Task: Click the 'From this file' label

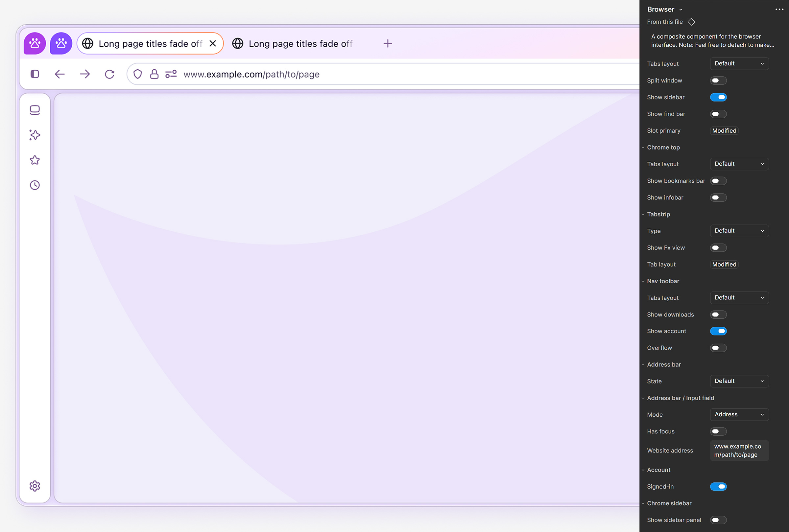Action: (x=664, y=22)
